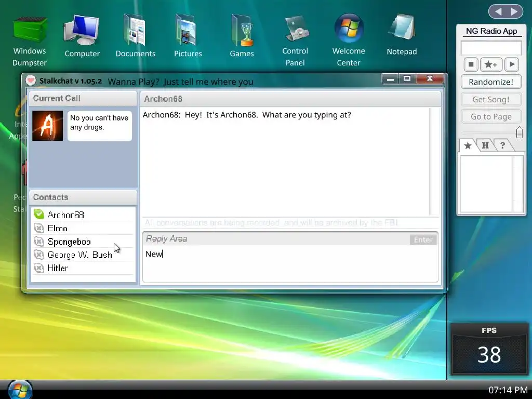Click the Get Song! button
The width and height of the screenshot is (532, 399).
click(x=491, y=99)
